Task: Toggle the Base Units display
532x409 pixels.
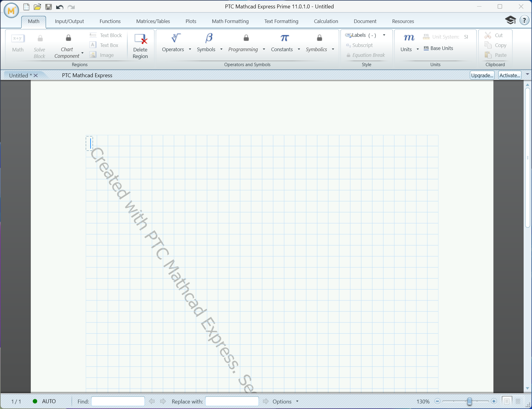Action: tap(438, 48)
